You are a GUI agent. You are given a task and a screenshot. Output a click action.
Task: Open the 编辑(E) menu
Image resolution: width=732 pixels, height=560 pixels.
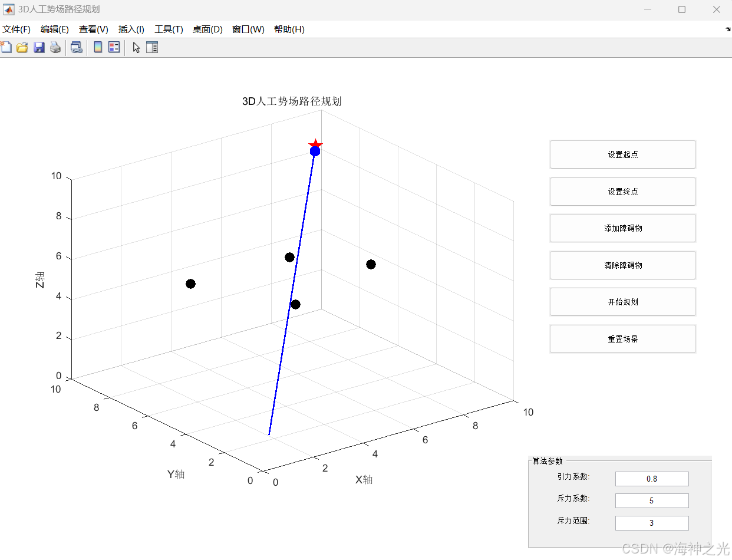pos(55,29)
